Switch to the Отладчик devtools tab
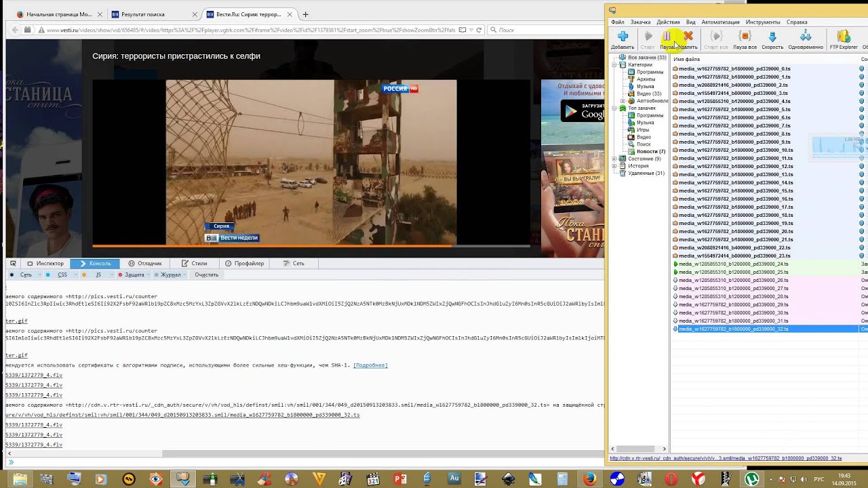The width and height of the screenshot is (868, 488). pyautogui.click(x=145, y=263)
